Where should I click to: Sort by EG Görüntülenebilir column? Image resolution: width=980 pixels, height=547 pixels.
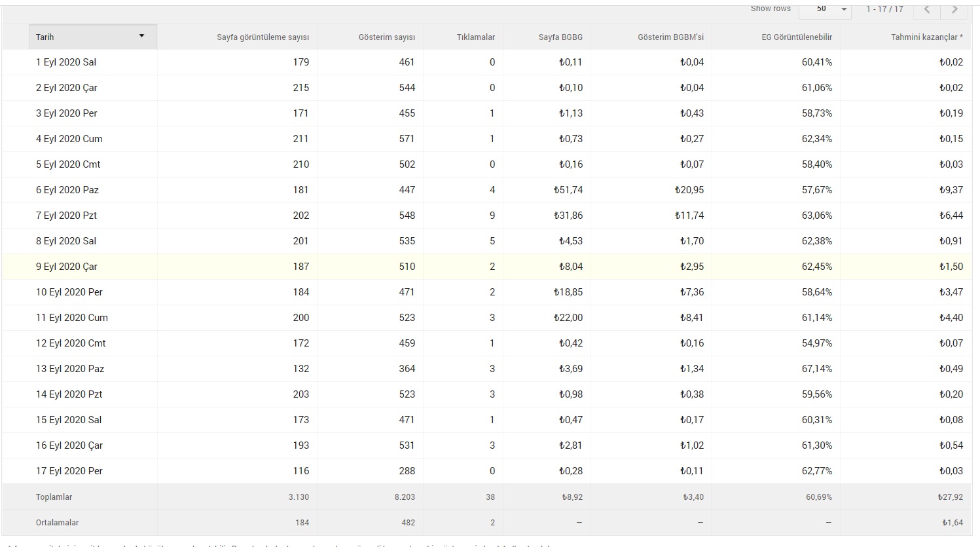[x=797, y=37]
